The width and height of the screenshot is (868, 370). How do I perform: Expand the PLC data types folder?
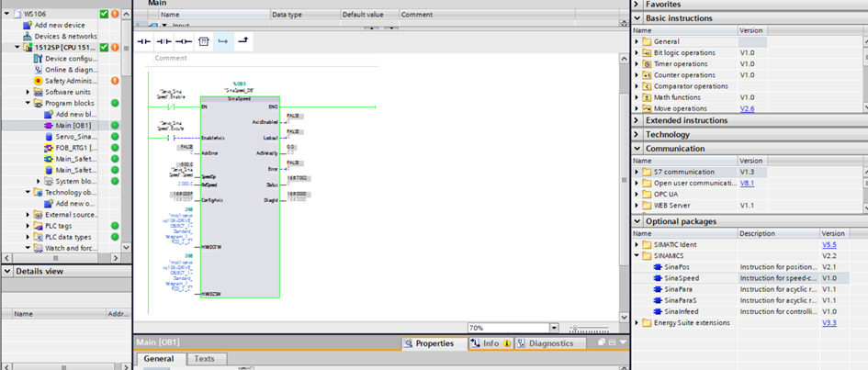28,237
